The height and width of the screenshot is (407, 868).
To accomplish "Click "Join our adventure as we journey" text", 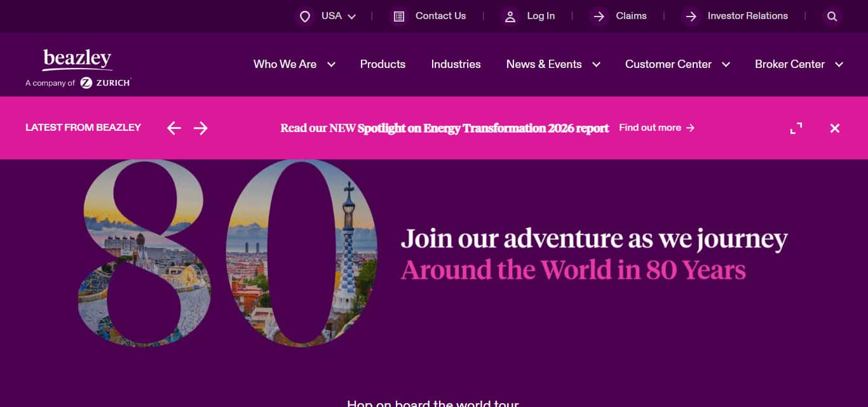I will coord(594,239).
